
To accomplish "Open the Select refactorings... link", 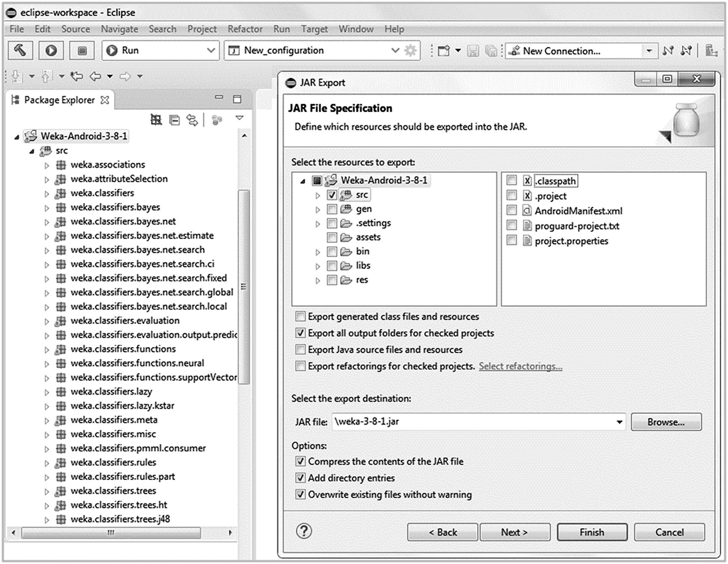I will [520, 366].
